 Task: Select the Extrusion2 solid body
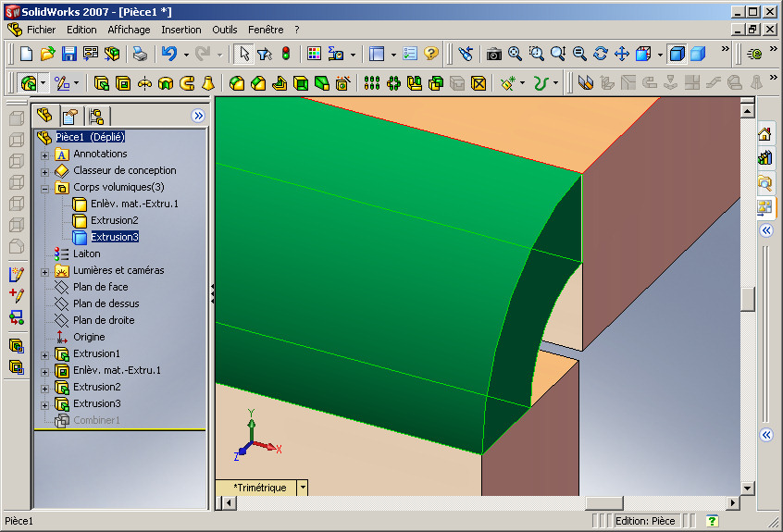(115, 220)
